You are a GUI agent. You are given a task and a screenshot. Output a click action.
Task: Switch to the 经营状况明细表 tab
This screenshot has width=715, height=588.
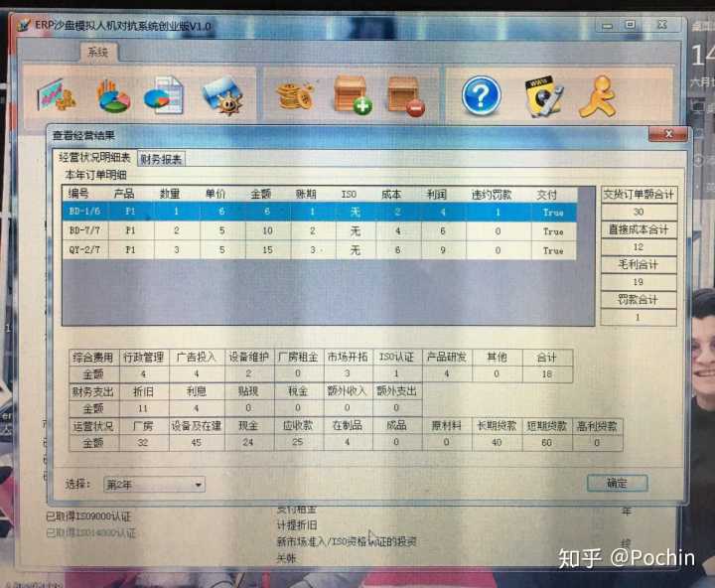point(94,157)
